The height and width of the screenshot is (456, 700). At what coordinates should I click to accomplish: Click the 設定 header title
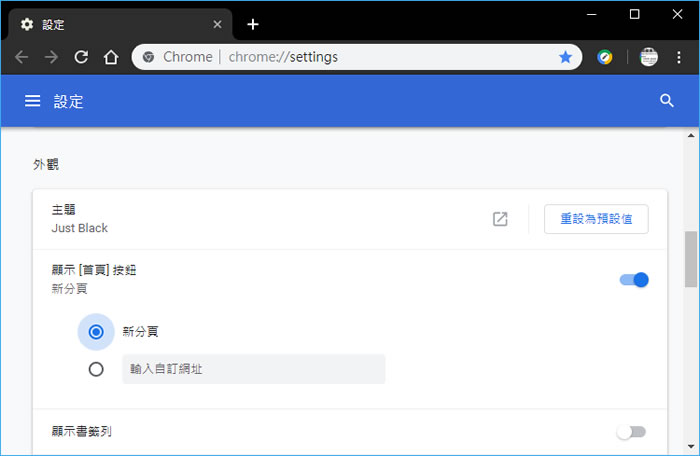coord(68,101)
